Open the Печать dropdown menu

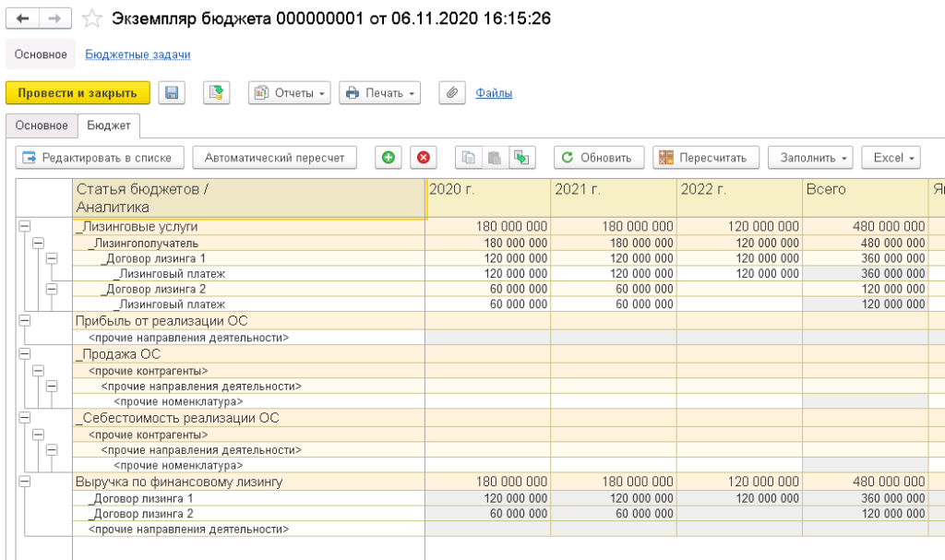379,92
